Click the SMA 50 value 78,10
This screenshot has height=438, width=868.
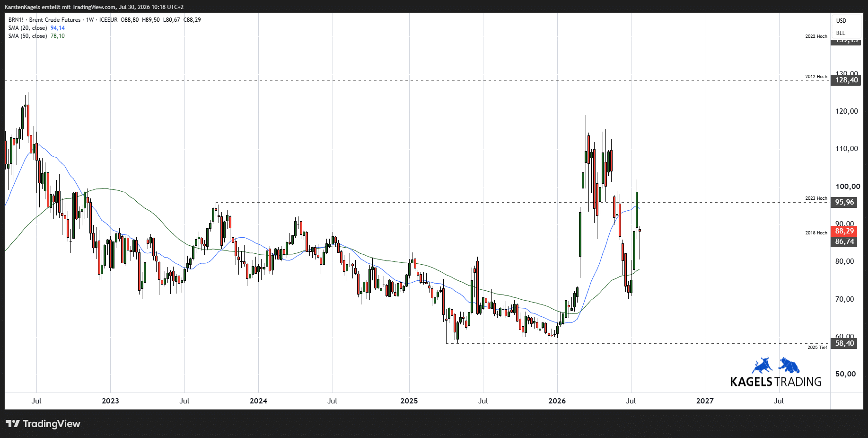click(x=58, y=36)
